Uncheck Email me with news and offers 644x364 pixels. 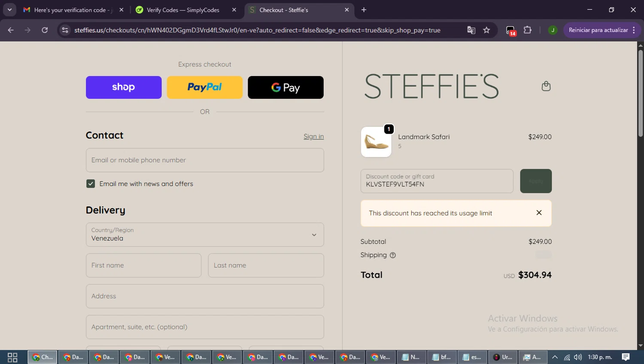[91, 184]
